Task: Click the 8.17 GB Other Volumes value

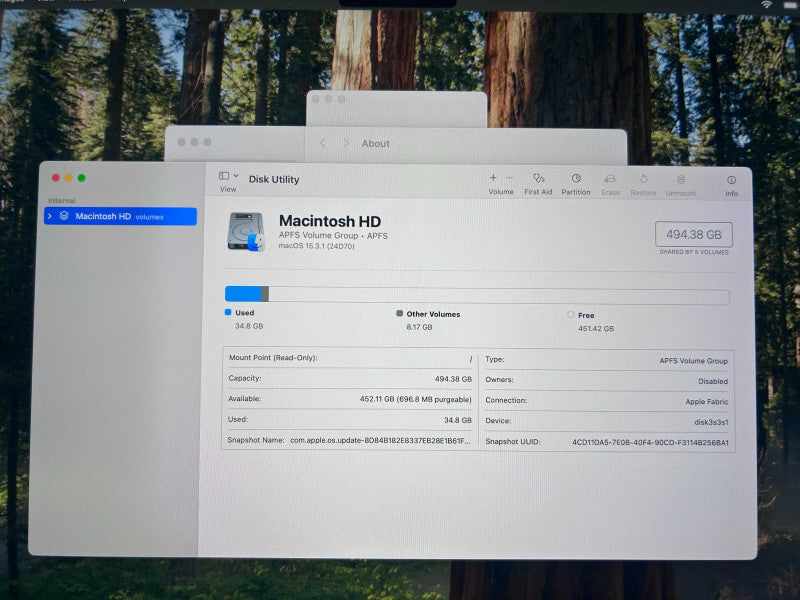Action: coord(419,327)
